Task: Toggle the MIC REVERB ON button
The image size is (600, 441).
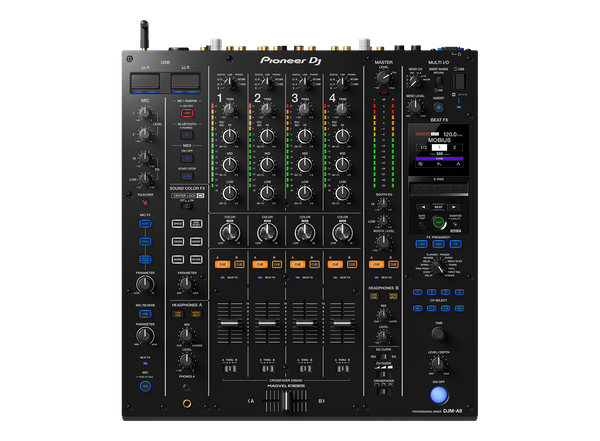Action: (x=145, y=314)
